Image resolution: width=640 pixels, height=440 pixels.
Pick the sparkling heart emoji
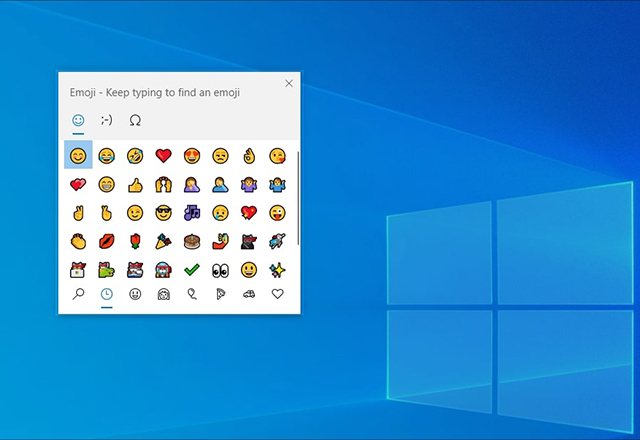click(x=249, y=213)
